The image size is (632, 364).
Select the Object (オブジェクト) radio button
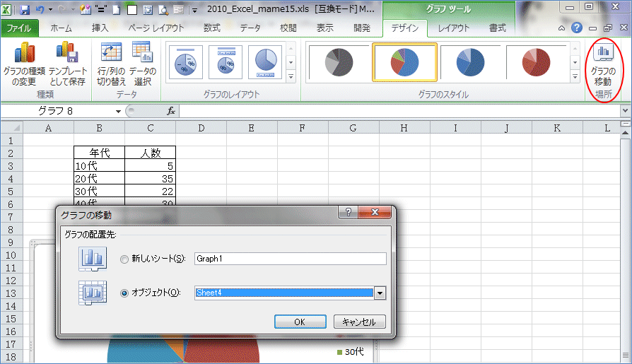tap(125, 293)
